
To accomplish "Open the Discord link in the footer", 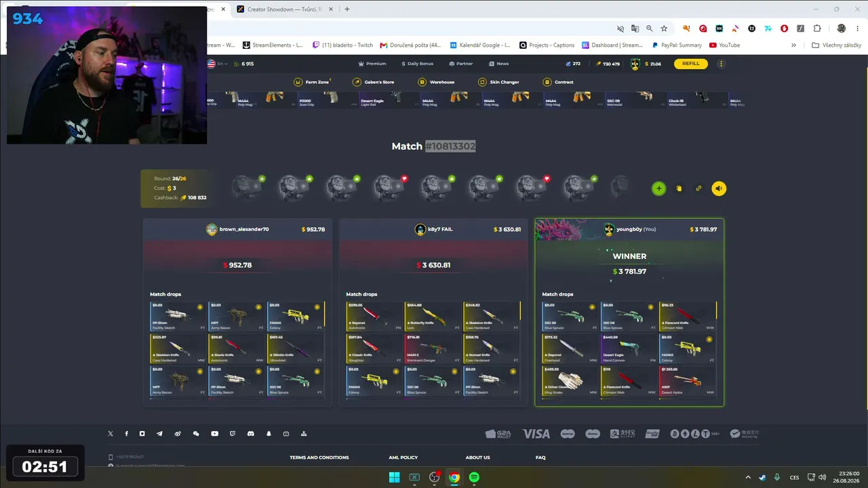I will [250, 434].
